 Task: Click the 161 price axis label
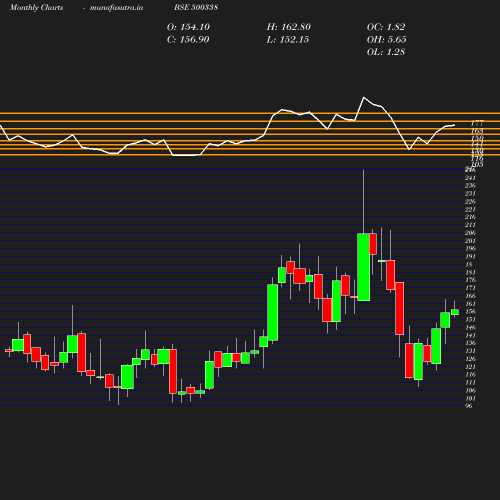coord(470,304)
